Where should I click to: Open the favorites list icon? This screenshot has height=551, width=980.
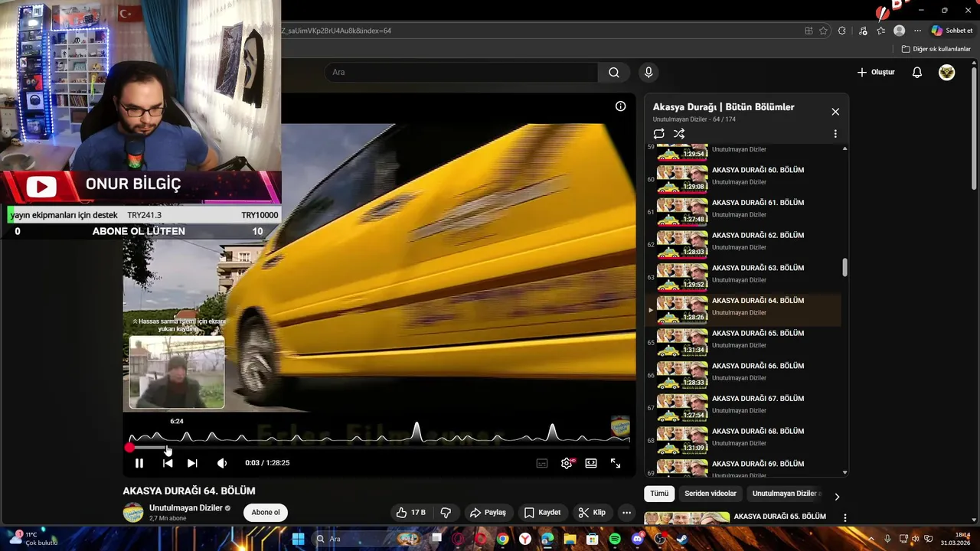[x=880, y=31]
